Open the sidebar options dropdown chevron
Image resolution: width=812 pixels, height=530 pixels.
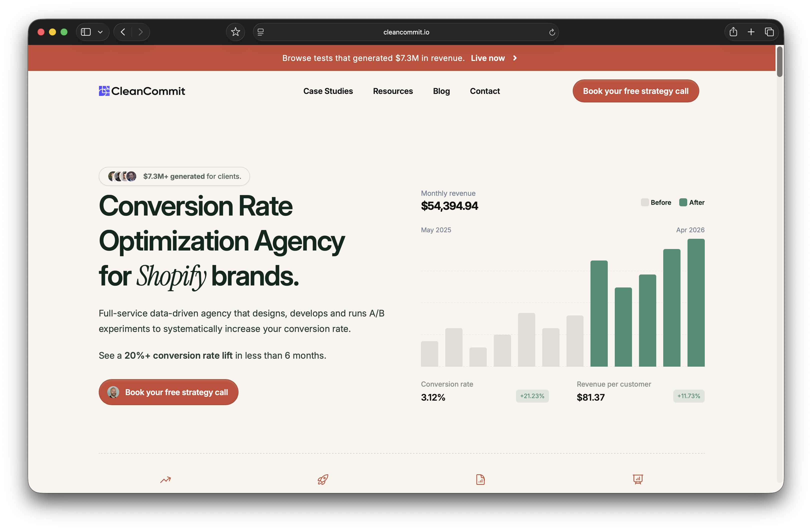tap(100, 32)
